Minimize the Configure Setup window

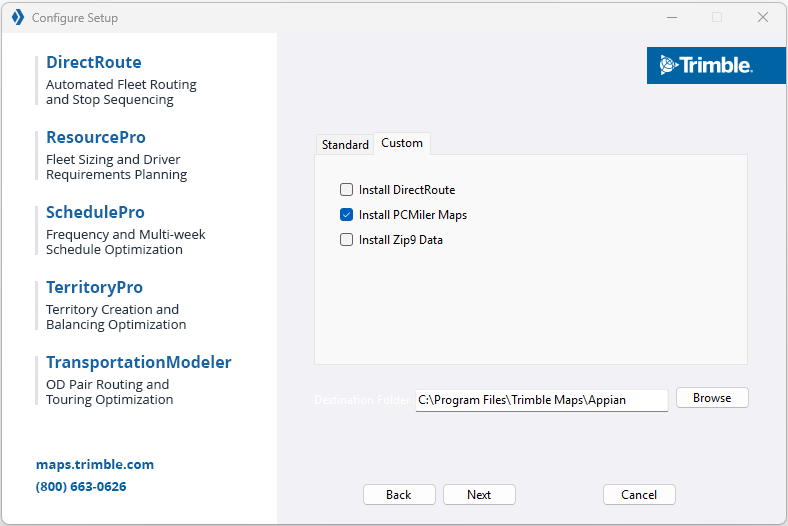coord(672,18)
